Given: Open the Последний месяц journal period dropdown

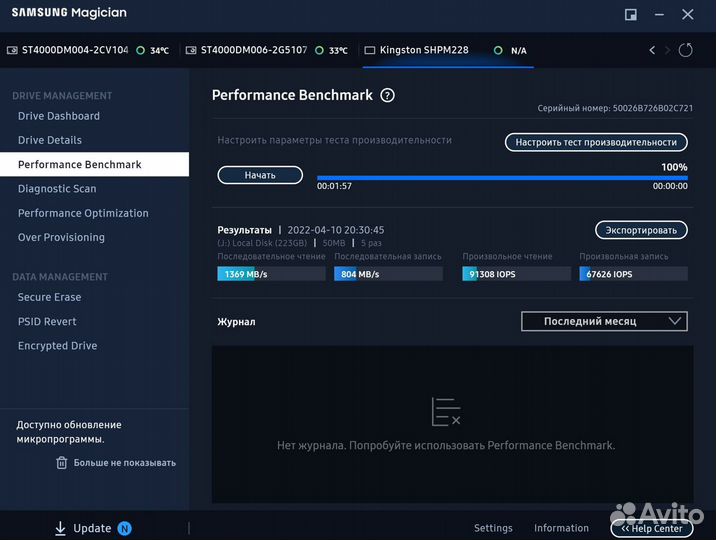Looking at the screenshot, I should (604, 321).
